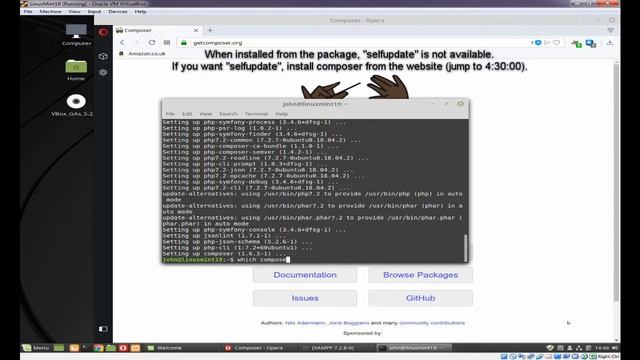The height and width of the screenshot is (360, 640).
Task: Open the second Opera sidebar cube icon
Action: pos(103,72)
